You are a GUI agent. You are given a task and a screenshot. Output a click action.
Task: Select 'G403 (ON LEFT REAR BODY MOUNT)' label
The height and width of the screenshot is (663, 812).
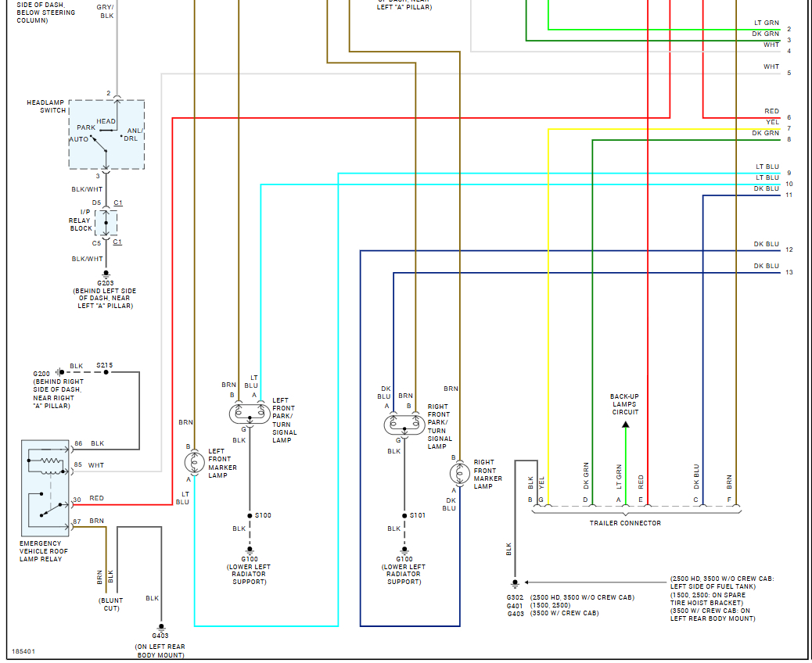tap(160, 645)
